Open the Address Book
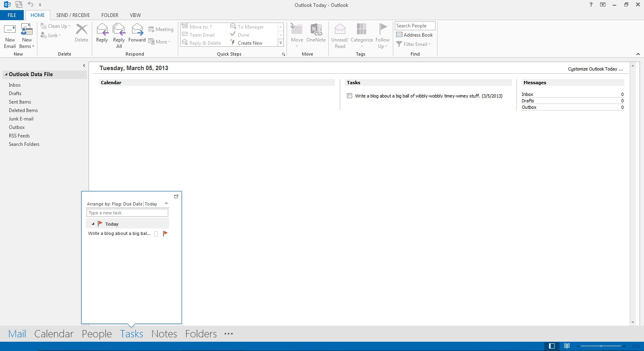Screen dimensions: 644x351 point(415,35)
